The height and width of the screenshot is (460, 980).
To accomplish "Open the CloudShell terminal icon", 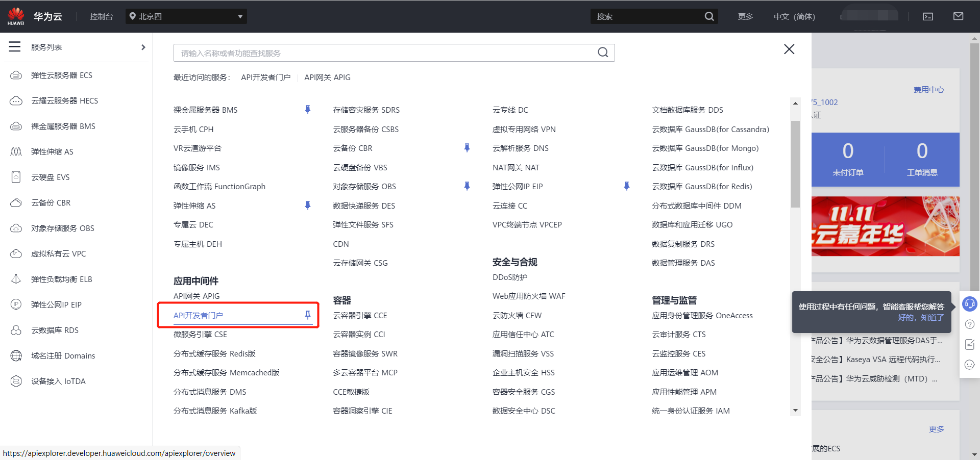I will click(928, 17).
